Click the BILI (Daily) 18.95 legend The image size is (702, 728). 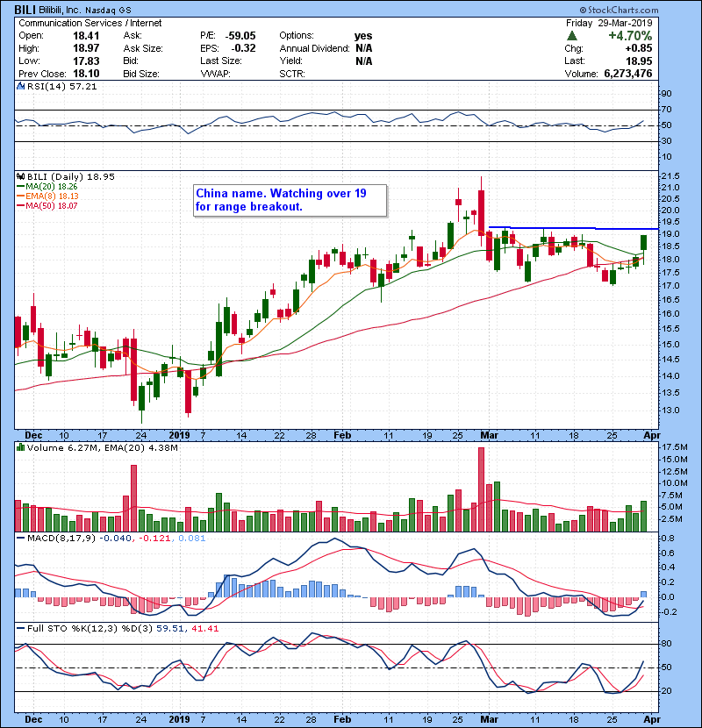pyautogui.click(x=70, y=177)
